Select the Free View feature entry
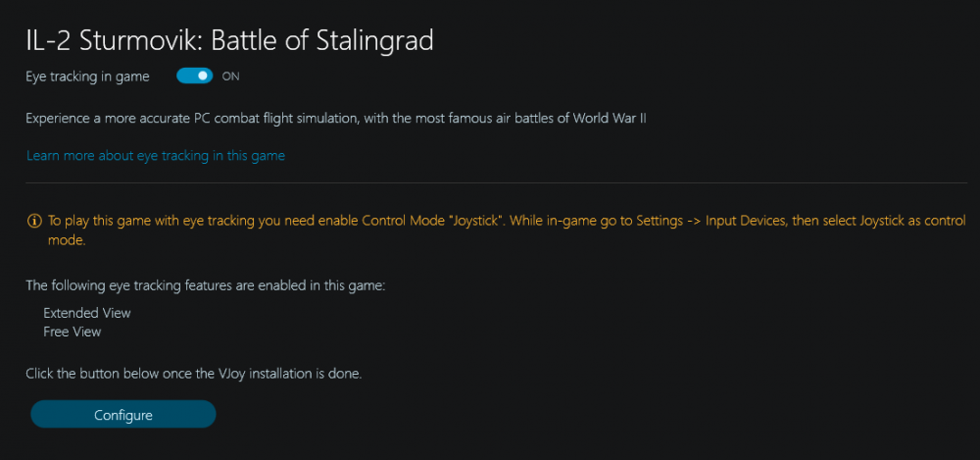Screen dimensions: 980x460 [73, 332]
